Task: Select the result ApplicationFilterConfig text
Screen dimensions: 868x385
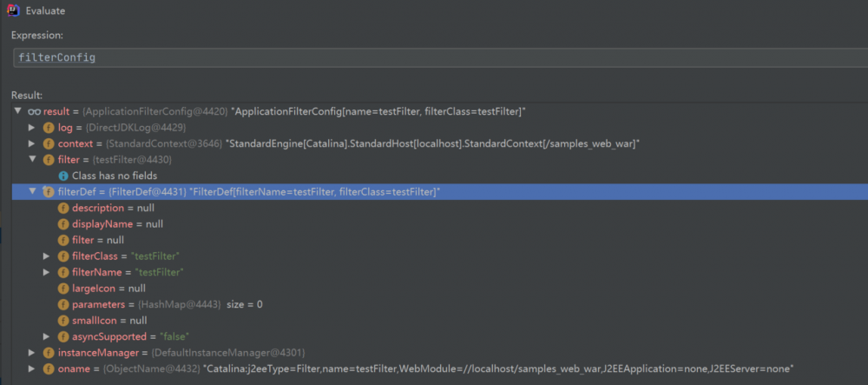Action: (x=284, y=112)
